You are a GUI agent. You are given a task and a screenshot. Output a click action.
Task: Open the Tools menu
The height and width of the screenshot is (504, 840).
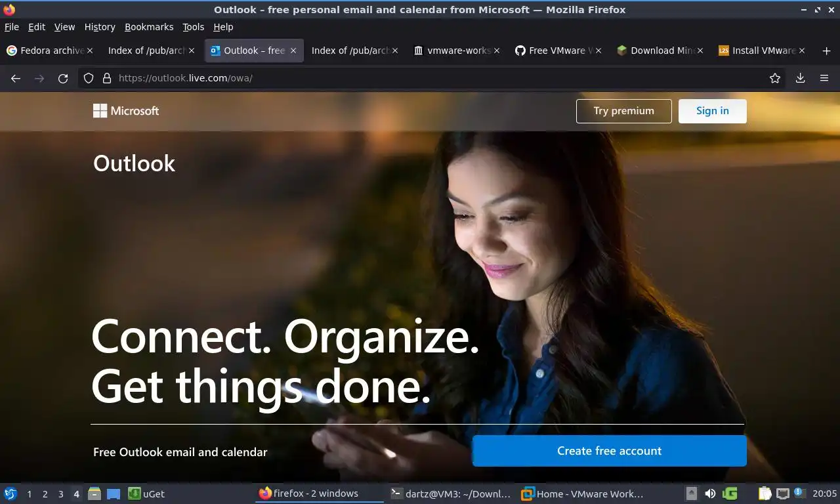(x=194, y=27)
